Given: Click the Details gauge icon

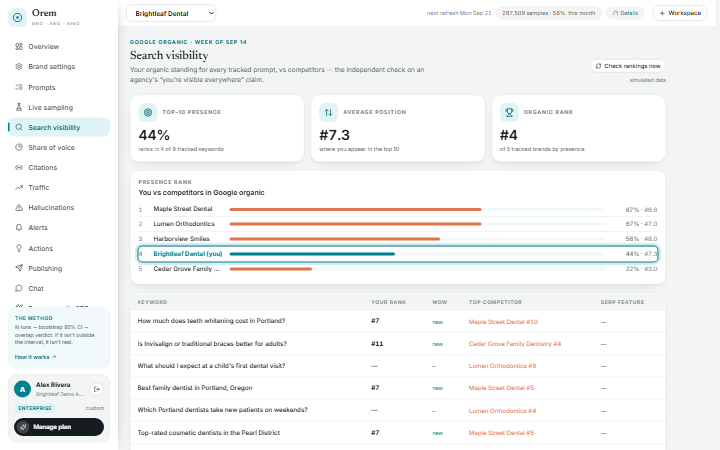Looking at the screenshot, I should tap(615, 13).
